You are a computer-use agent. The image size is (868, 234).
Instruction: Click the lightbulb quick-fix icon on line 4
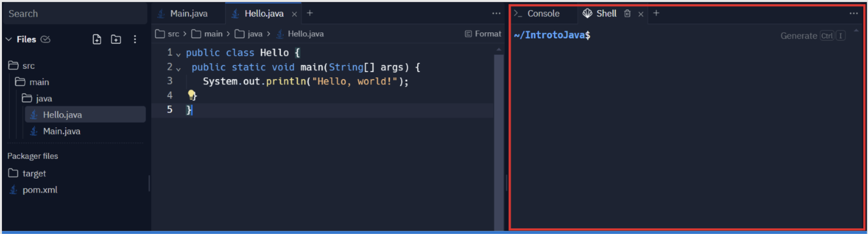192,95
